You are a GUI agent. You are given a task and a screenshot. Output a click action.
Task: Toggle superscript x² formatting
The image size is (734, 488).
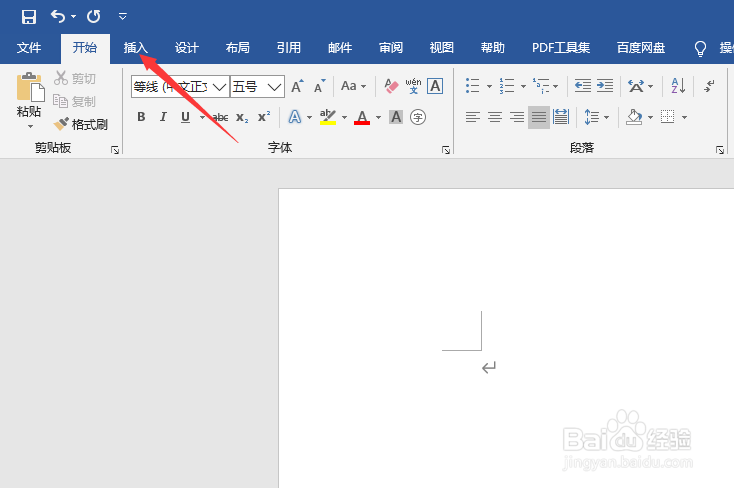pos(264,117)
